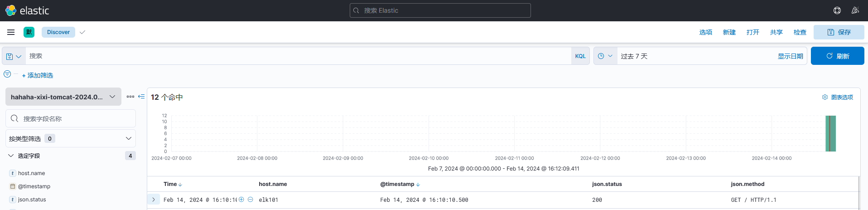Screen dimensions: 868x210
Task: Click the 添加筛选 link
Action: point(38,75)
